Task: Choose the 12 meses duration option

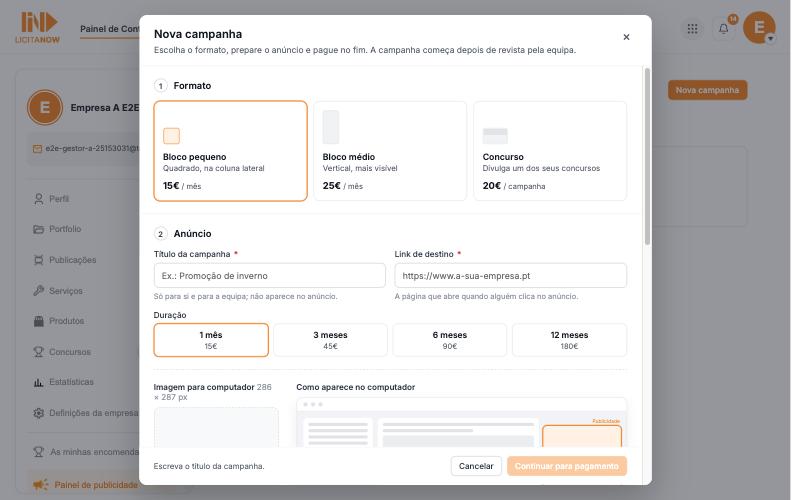Action: [569, 340]
